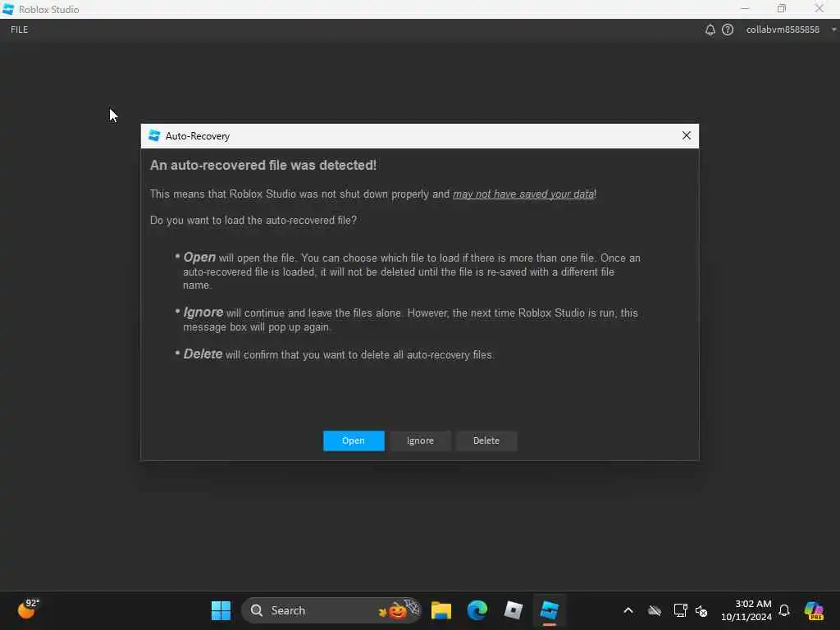Open Windows notification bell in taskbar

pos(783,610)
